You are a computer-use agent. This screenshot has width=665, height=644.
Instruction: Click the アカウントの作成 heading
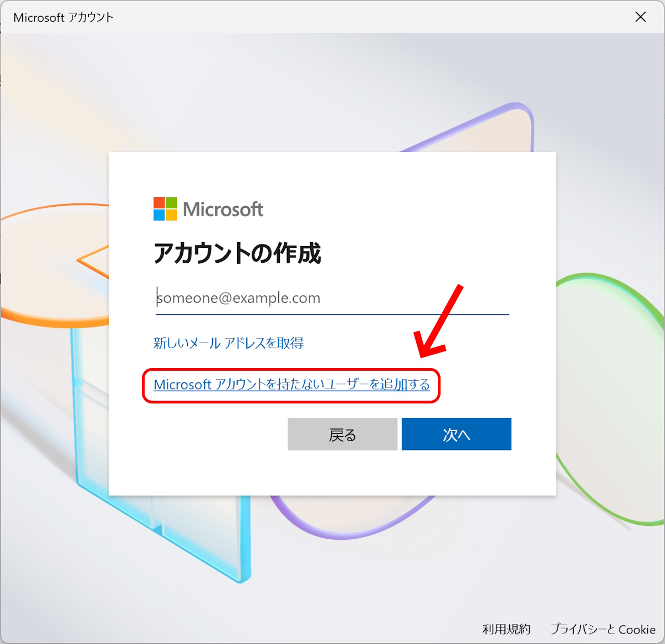tap(238, 254)
